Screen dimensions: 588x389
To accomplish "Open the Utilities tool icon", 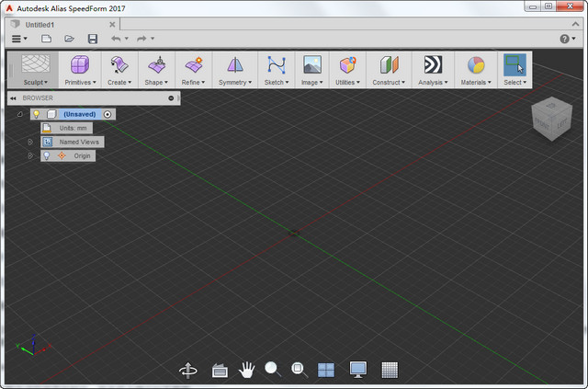I will point(347,64).
